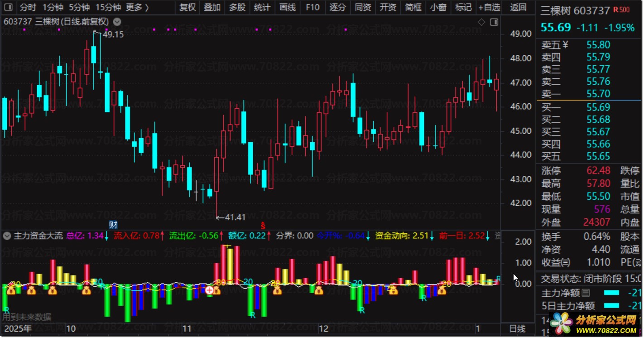The width and height of the screenshot is (644, 338).
Task: Click the 三棵树 603737 stock title
Action: pos(575,10)
